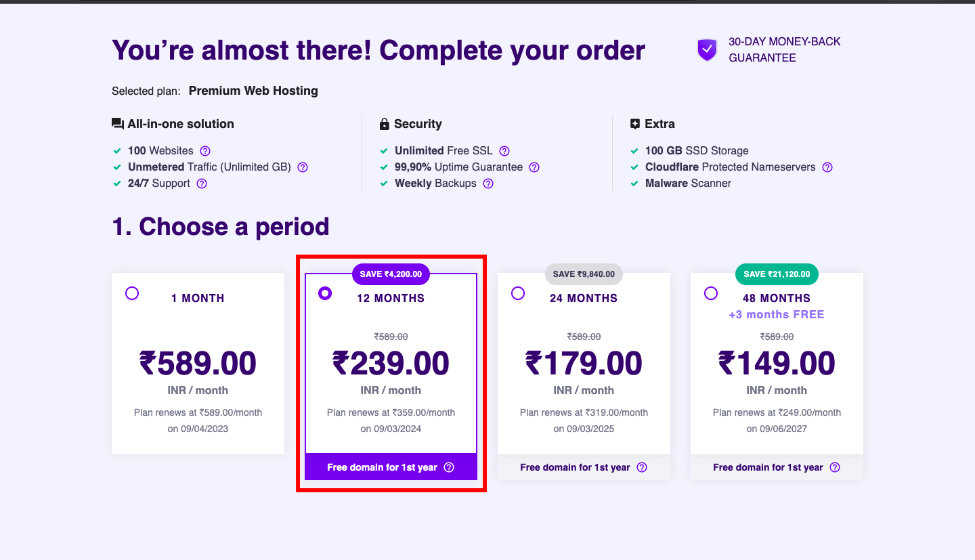This screenshot has width=975, height=560.
Task: Click the SAVE ₹21,120.00 green badge
Action: click(x=777, y=274)
